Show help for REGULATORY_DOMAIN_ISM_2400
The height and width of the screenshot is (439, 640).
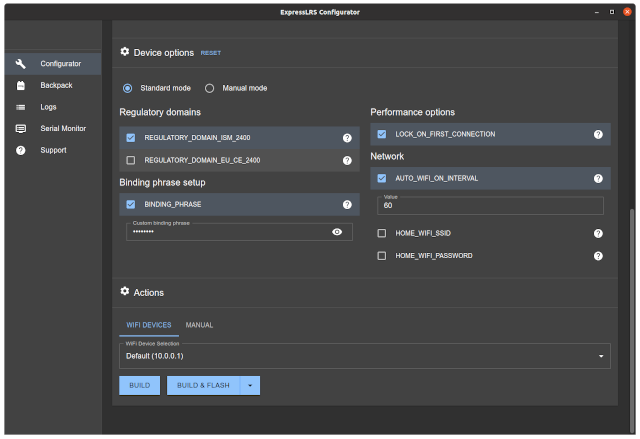tap(347, 138)
